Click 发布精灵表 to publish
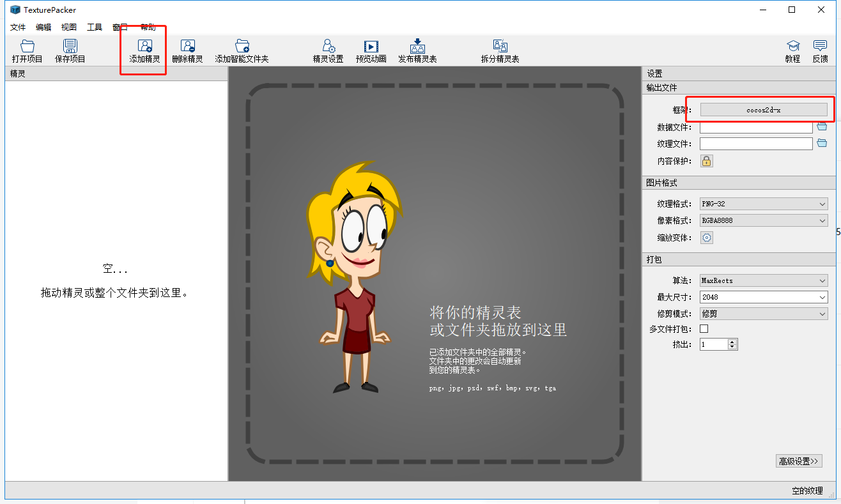 417,50
